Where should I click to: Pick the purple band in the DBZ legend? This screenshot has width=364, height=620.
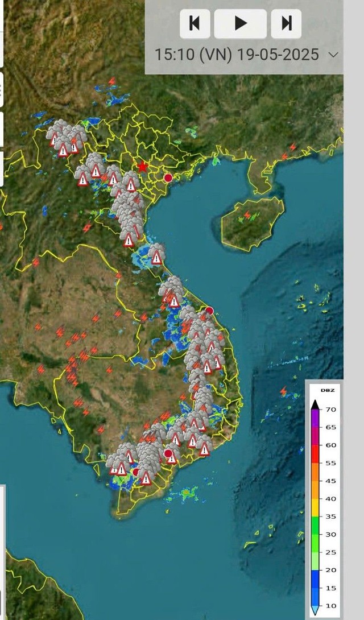[x=315, y=418]
